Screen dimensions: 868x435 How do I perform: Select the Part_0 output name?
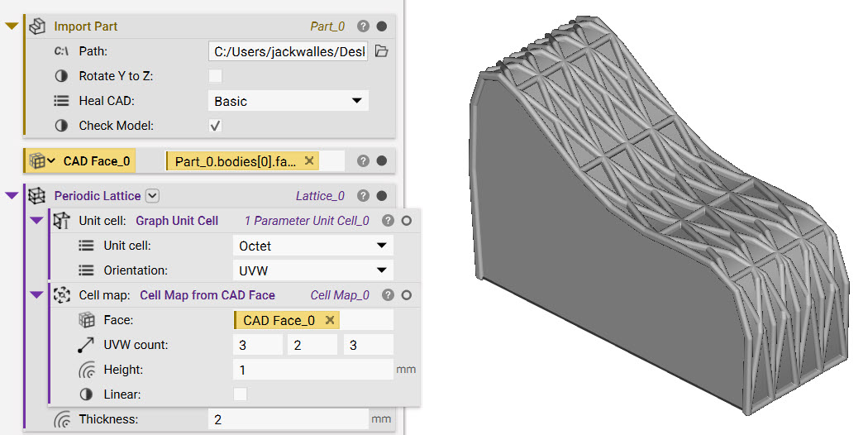(327, 26)
